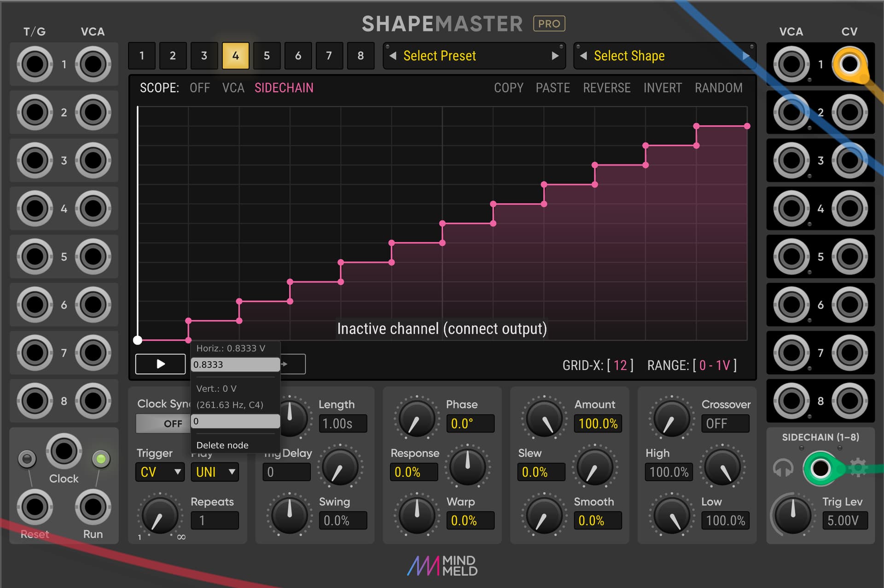Click the left VCA input jack for channel 3

click(93, 161)
